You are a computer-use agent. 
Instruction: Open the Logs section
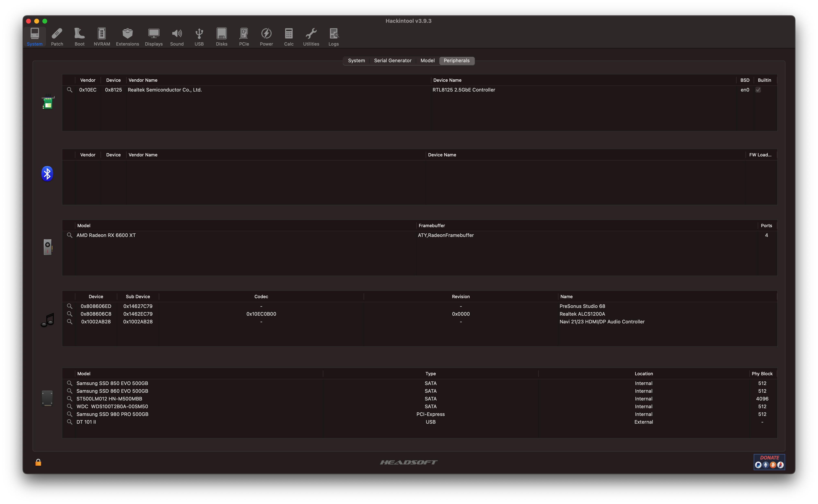click(333, 36)
